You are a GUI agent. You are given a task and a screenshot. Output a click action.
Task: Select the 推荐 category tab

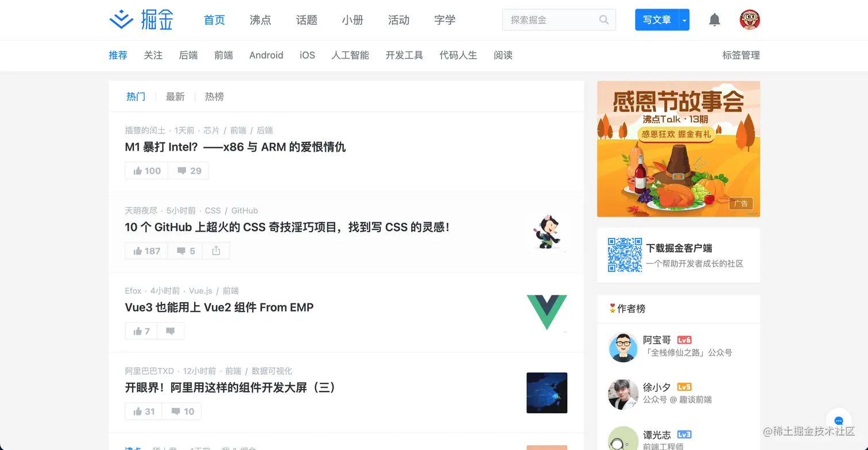click(x=118, y=55)
